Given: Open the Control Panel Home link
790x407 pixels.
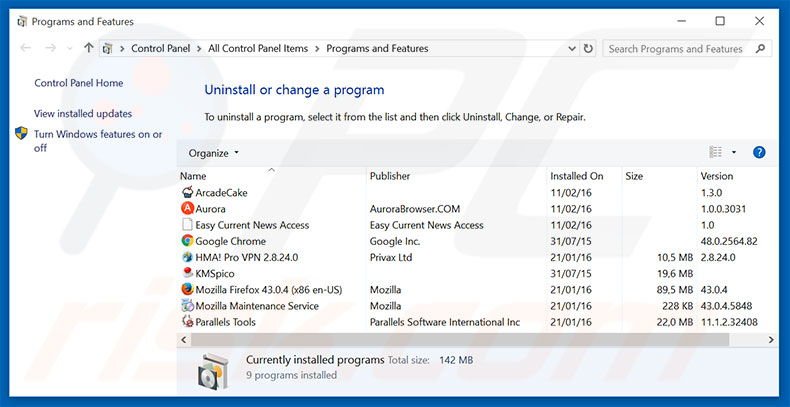Looking at the screenshot, I should click(79, 83).
